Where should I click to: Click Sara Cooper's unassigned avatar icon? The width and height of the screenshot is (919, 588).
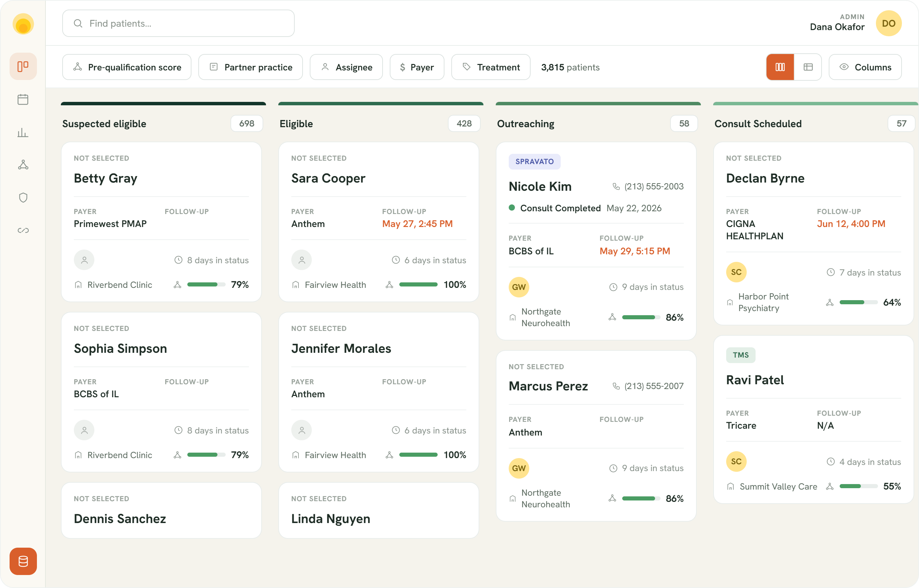301,260
